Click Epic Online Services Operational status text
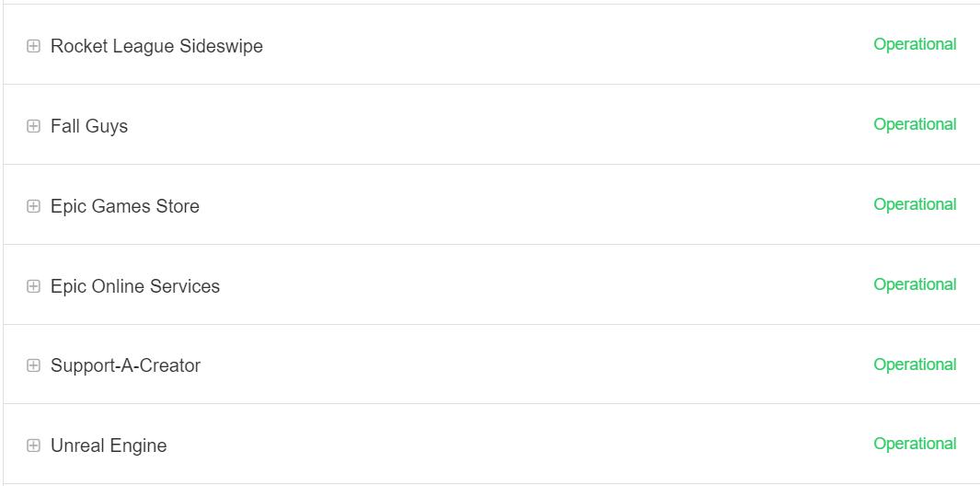980x486 pixels. point(915,284)
